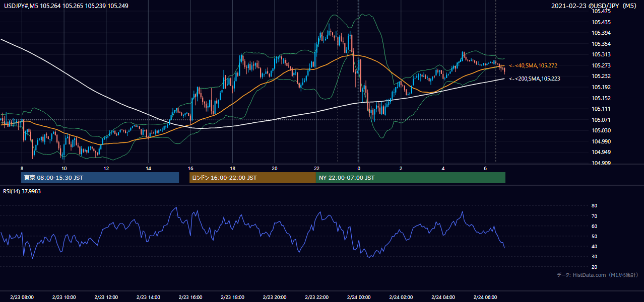Click RSI scale value 60
Screen dimensions: 644x302
click(595, 226)
